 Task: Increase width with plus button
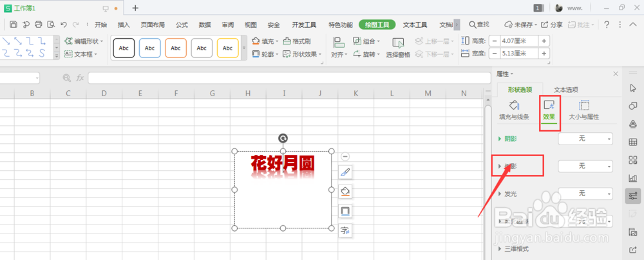tap(544, 54)
